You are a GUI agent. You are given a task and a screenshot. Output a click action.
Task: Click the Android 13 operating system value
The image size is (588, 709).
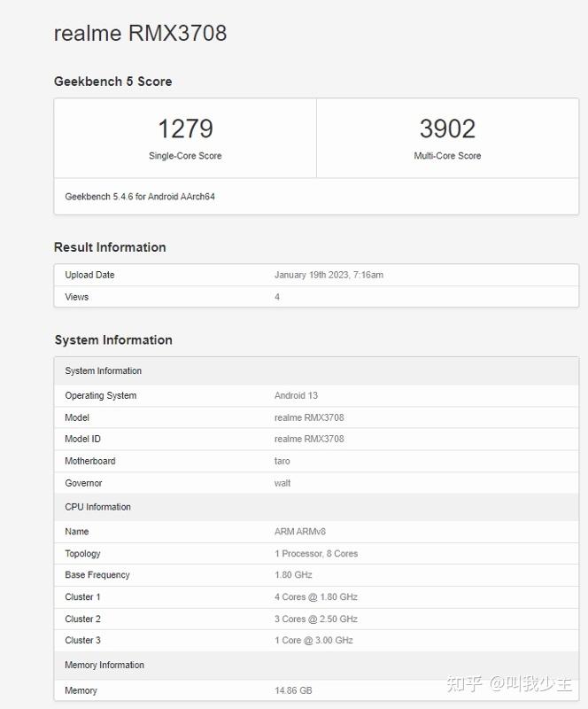(x=296, y=395)
